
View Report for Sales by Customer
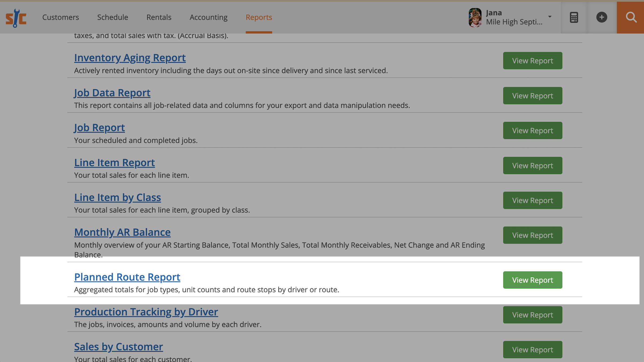point(533,350)
